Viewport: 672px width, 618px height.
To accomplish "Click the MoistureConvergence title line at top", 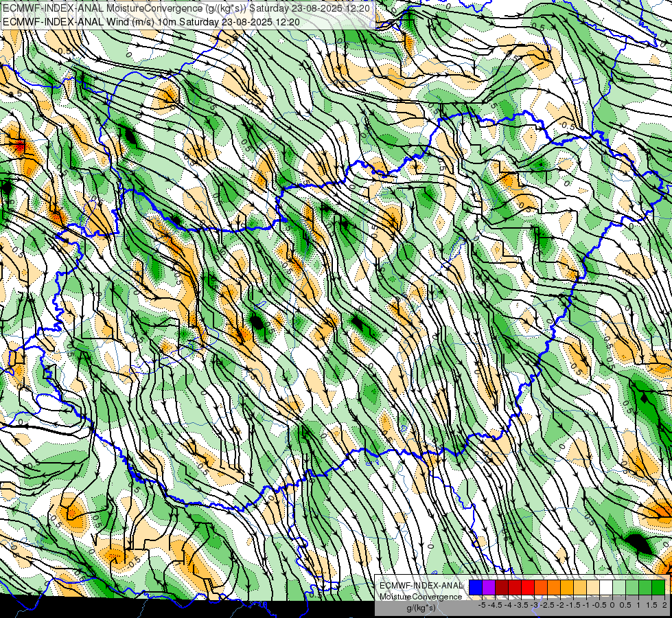I will [186, 8].
